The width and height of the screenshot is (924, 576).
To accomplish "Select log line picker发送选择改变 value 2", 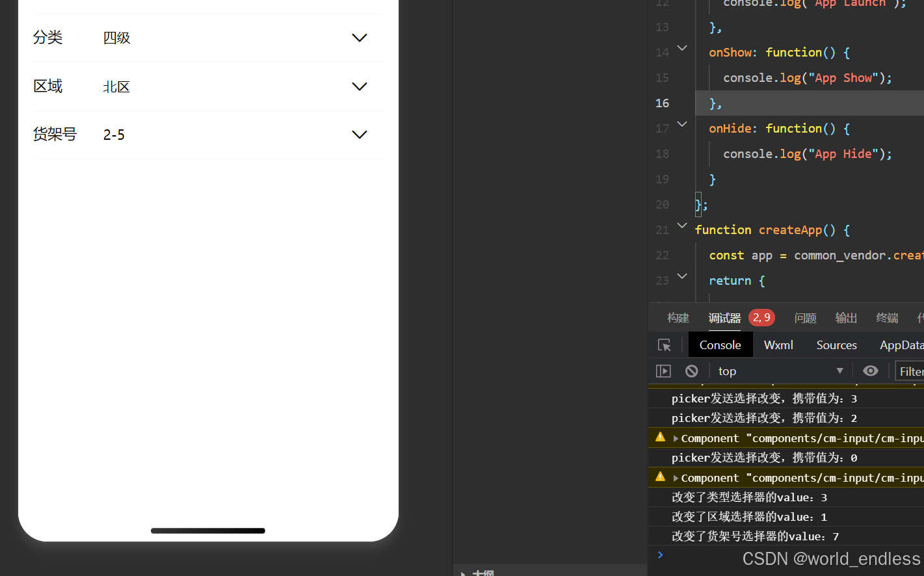I will coord(764,418).
